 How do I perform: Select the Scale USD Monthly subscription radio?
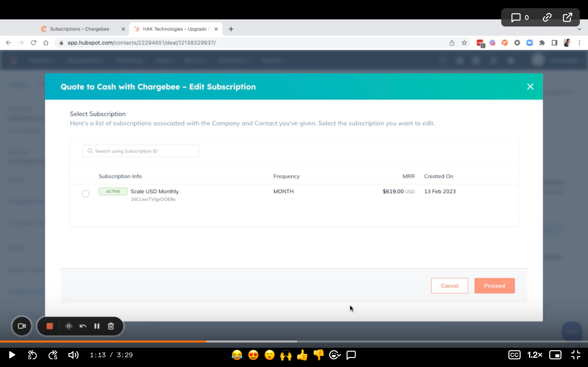pyautogui.click(x=86, y=194)
